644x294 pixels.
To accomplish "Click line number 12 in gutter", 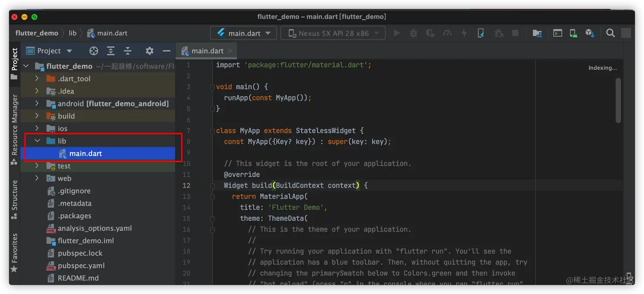I will 186,186.
